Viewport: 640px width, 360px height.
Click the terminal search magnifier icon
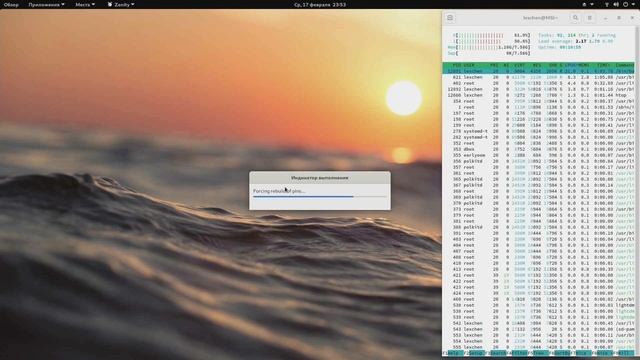coord(576,18)
